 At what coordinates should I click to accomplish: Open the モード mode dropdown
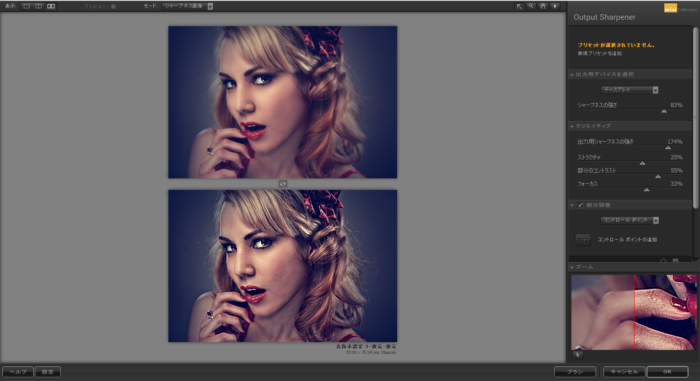[188, 6]
